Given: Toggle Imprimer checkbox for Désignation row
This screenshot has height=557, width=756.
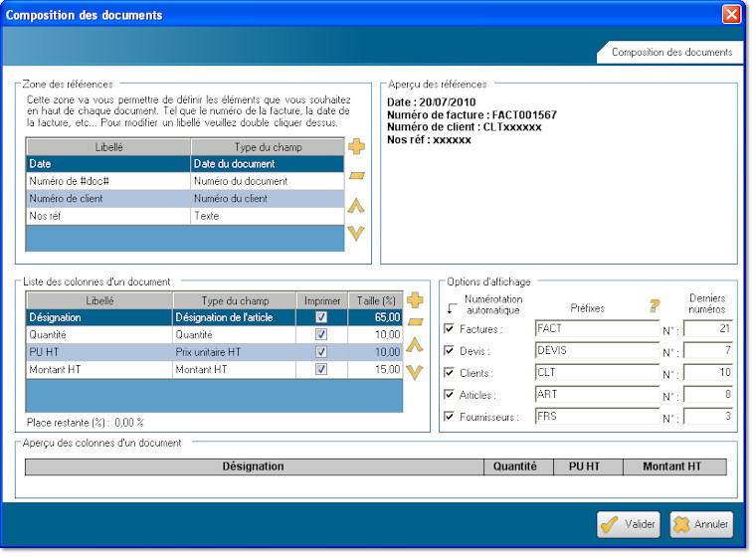Looking at the screenshot, I should pyautogui.click(x=321, y=317).
